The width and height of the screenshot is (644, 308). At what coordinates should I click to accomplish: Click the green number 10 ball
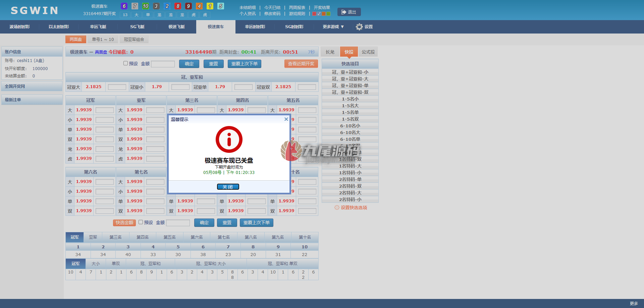tap(146, 6)
